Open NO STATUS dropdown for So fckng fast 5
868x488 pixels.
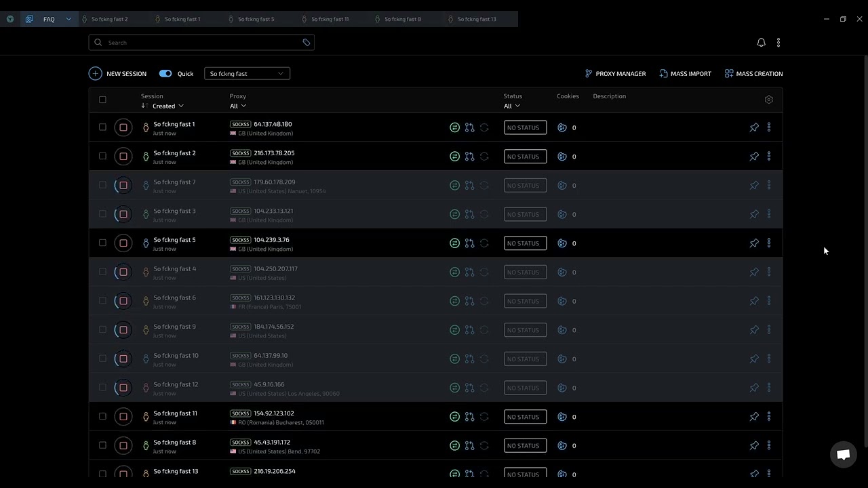click(x=525, y=243)
